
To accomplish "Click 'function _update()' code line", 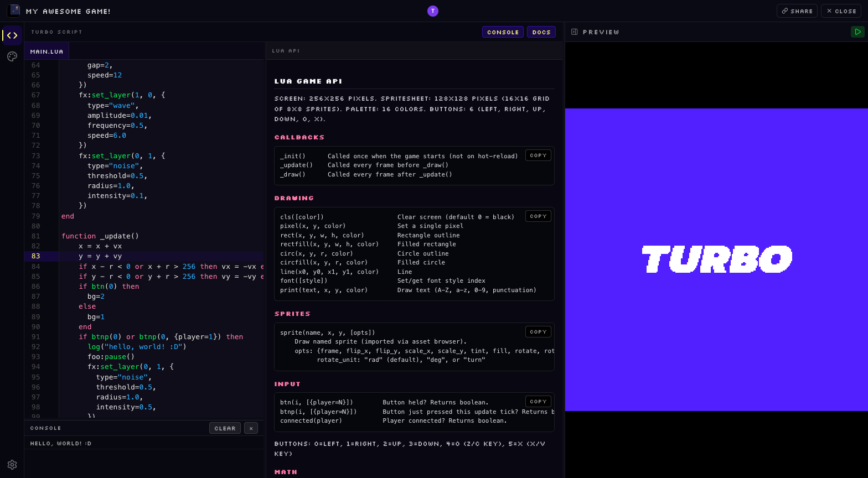I will [x=100, y=236].
